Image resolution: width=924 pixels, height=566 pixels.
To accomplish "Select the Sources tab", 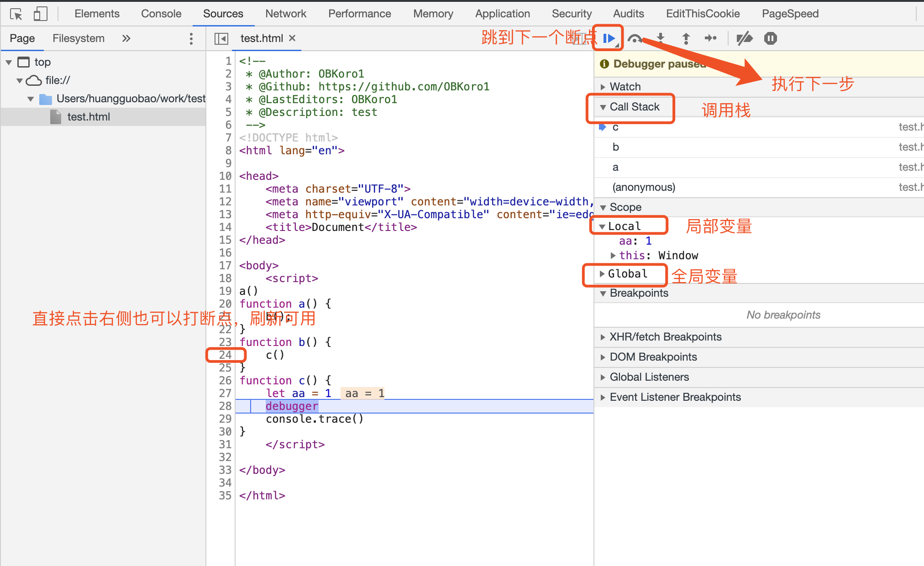I will [223, 14].
